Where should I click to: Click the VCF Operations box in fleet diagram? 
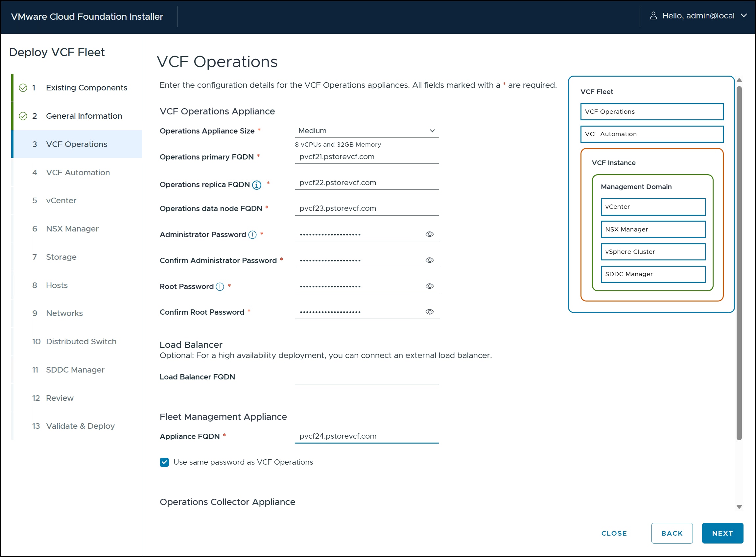652,112
